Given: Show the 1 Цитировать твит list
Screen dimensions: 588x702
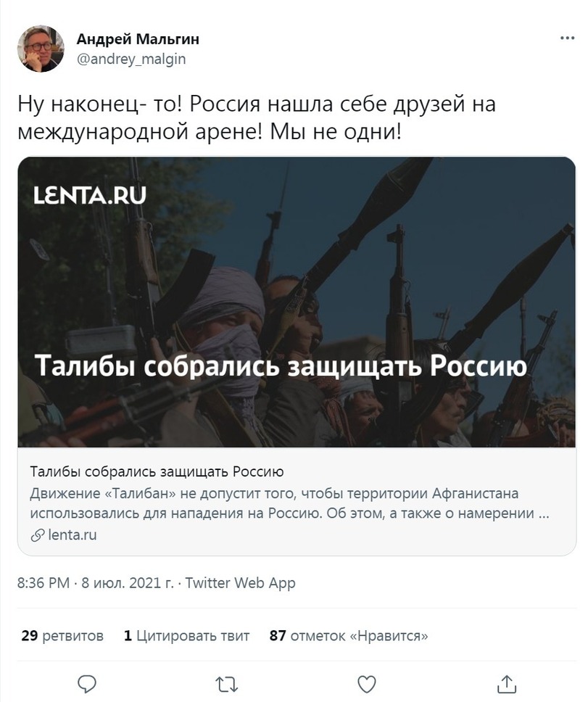Looking at the screenshot, I should pos(186,636).
